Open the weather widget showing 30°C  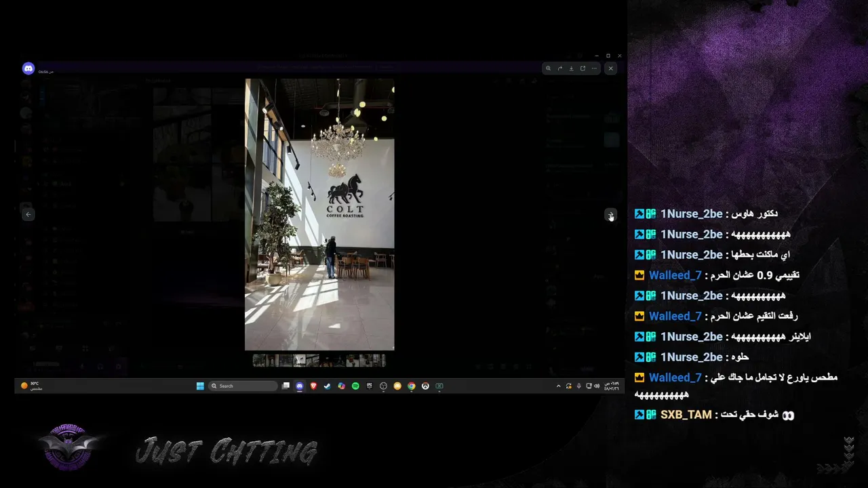[x=31, y=386]
